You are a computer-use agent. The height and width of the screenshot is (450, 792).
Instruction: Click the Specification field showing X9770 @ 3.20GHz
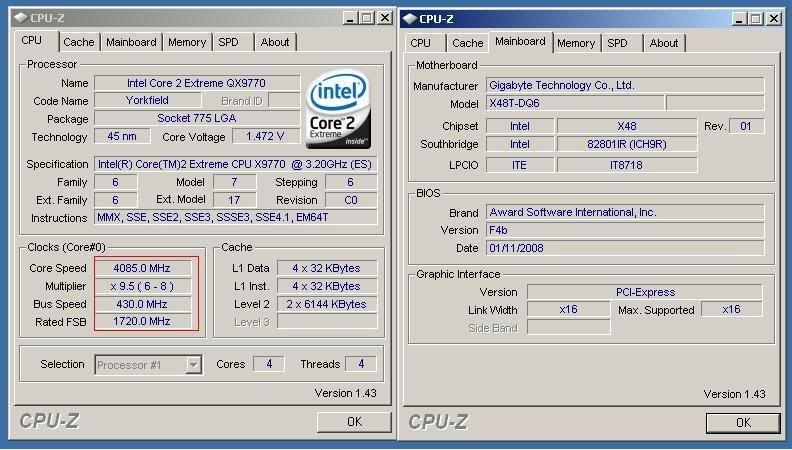point(235,164)
